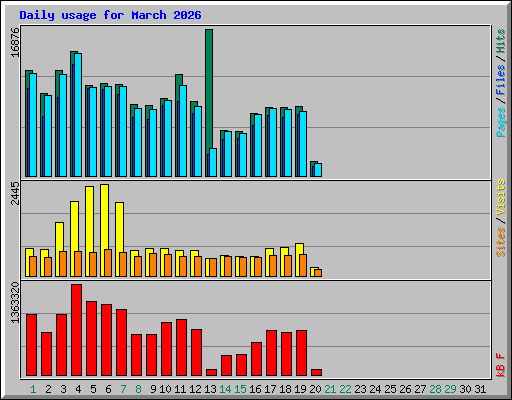Select day 1 on the x-axis

(33, 389)
